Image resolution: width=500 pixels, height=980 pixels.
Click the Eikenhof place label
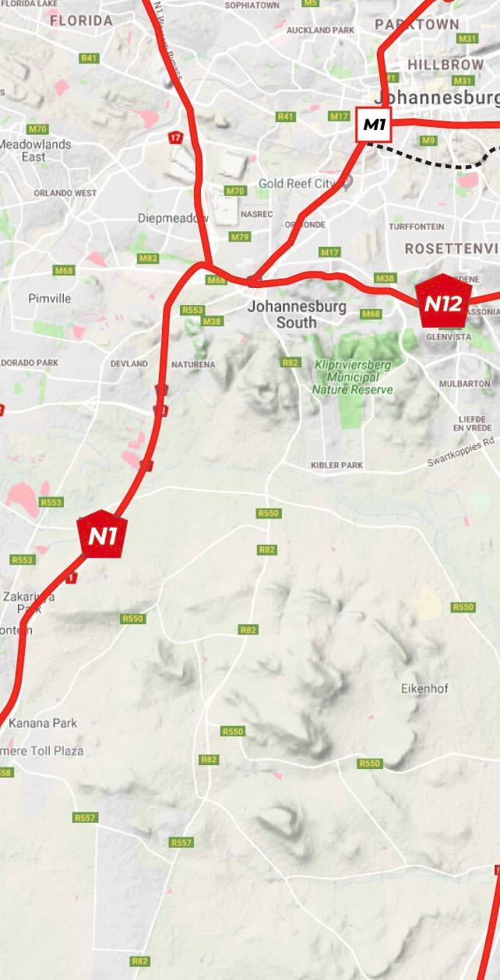point(425,689)
